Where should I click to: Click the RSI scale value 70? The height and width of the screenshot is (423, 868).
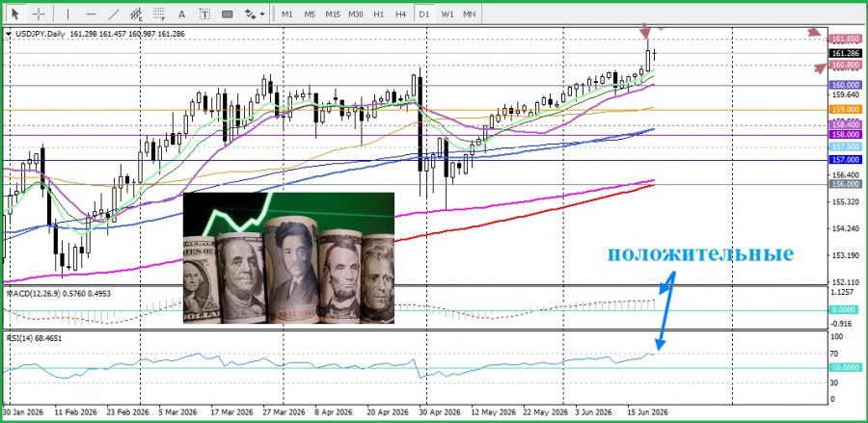(x=836, y=354)
